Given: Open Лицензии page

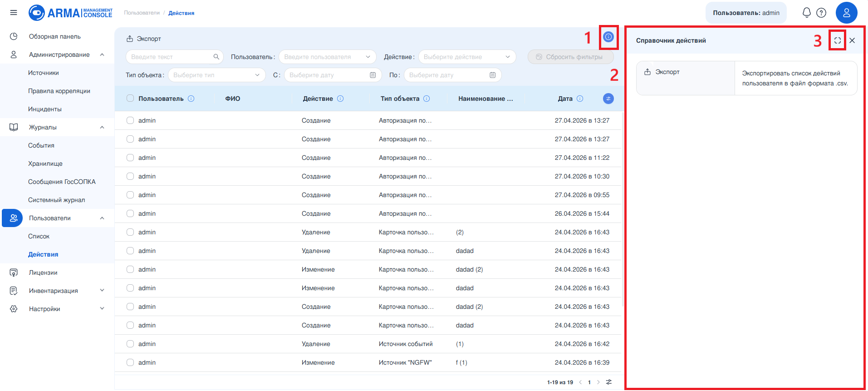Looking at the screenshot, I should pyautogui.click(x=43, y=272).
